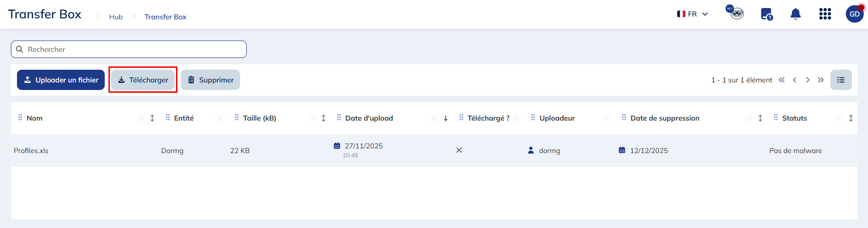Image resolution: width=868 pixels, height=228 pixels.
Task: Go to the first page
Action: [782, 80]
